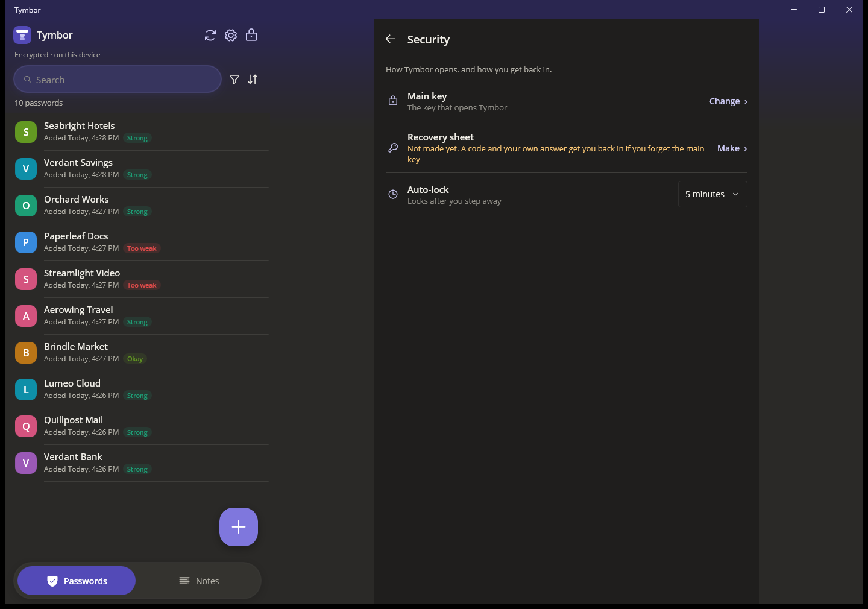Open the filter funnel icon

(x=234, y=80)
